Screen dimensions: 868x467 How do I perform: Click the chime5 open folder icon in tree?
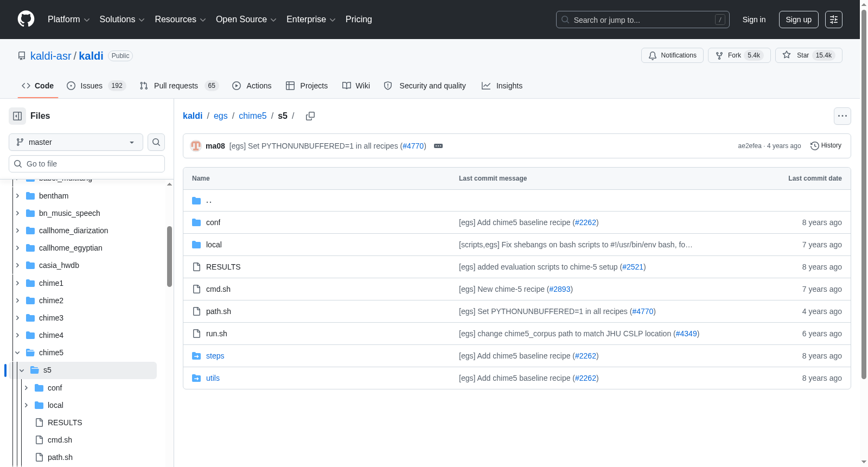pyautogui.click(x=30, y=353)
